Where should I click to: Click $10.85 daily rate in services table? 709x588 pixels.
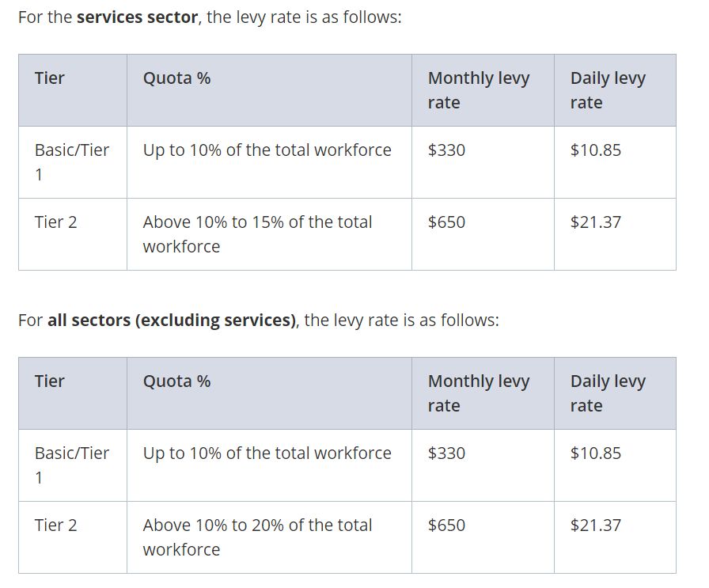[x=595, y=150]
